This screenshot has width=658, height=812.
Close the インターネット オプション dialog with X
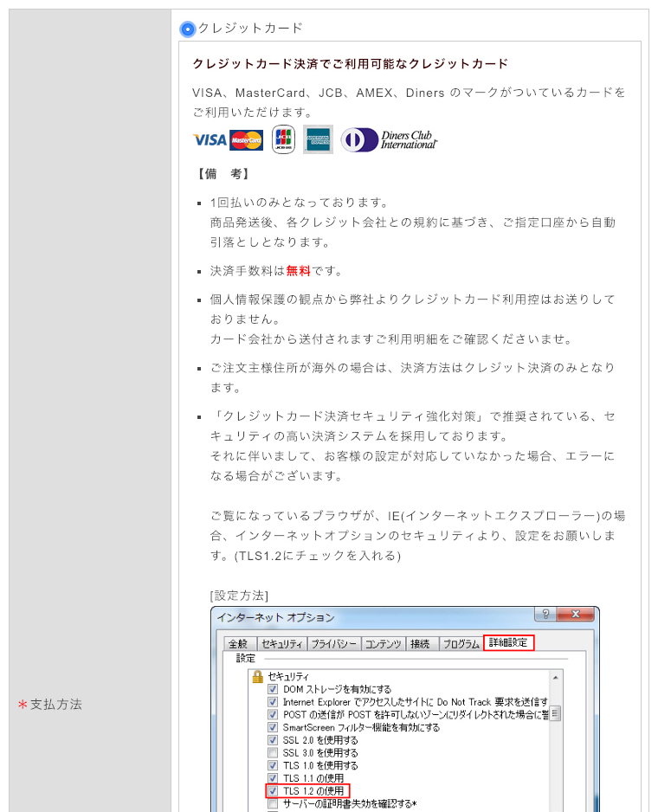coord(576,614)
